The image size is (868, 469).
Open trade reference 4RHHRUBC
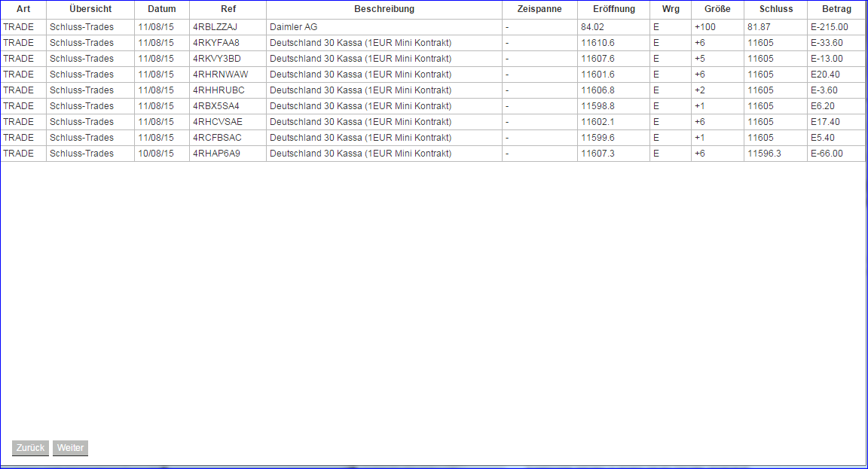pyautogui.click(x=219, y=90)
